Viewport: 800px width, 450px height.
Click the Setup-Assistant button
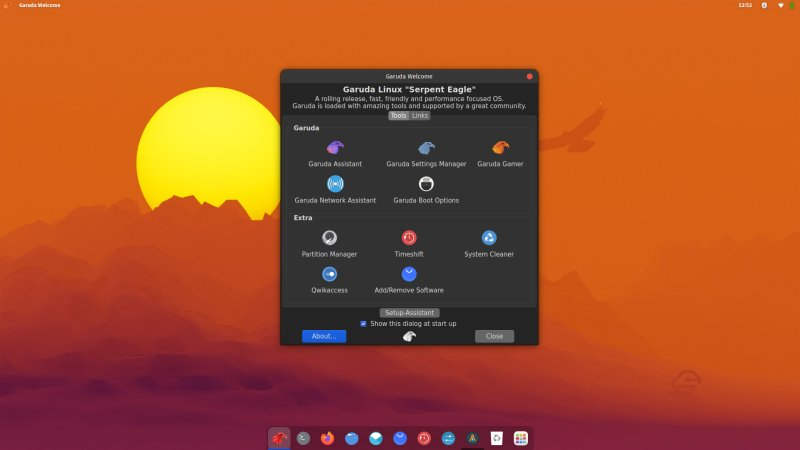coord(409,312)
